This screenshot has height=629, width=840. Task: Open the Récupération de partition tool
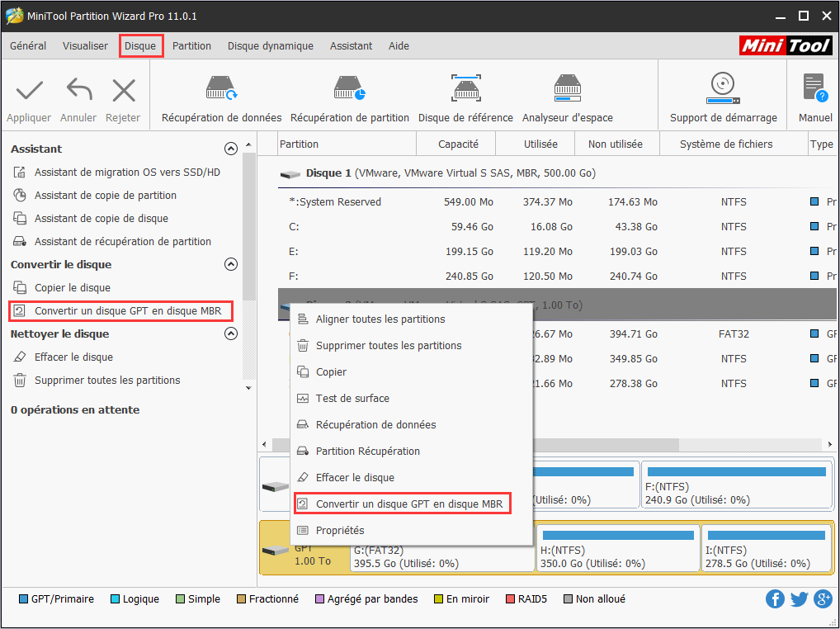pyautogui.click(x=350, y=93)
